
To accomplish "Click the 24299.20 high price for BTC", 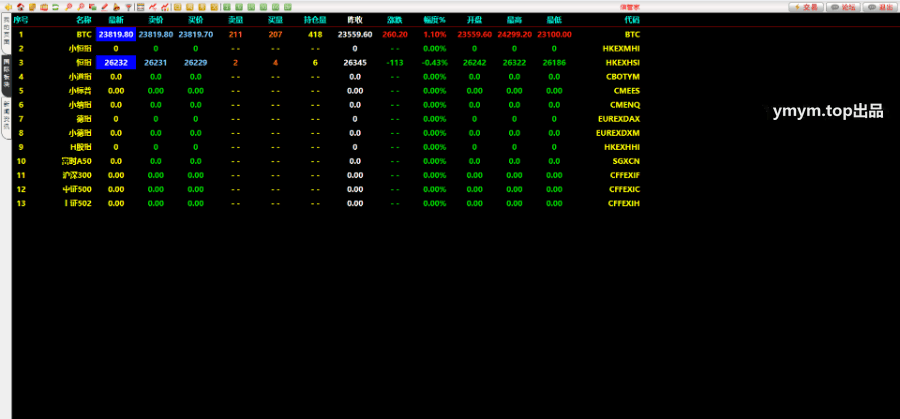I will coord(514,34).
